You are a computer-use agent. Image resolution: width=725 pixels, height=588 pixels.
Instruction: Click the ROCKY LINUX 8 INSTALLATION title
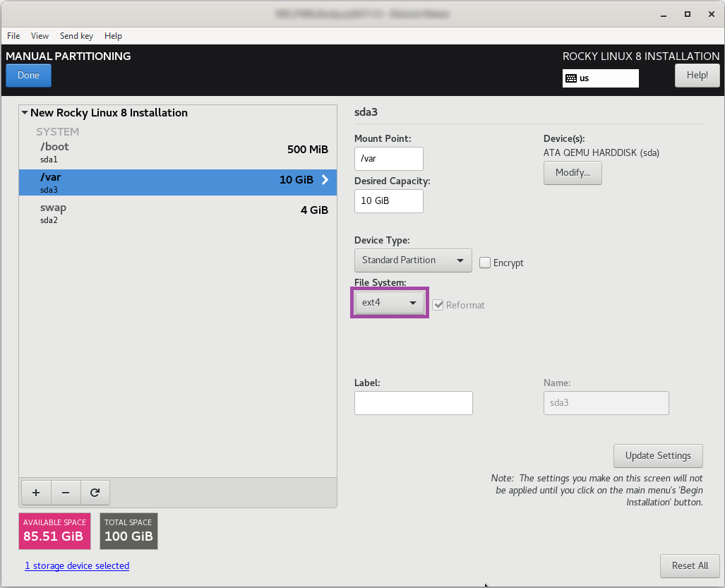[641, 56]
